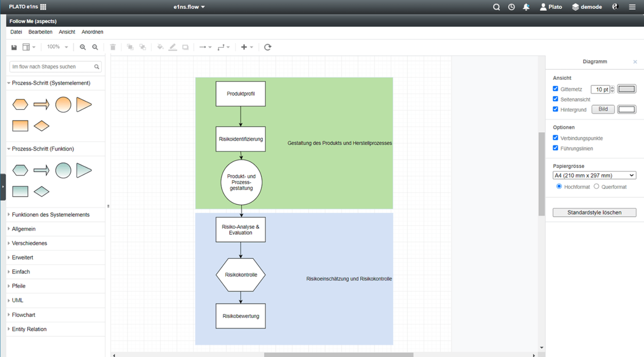Click the magnifier icon in the shape search box
The image size is (644, 357).
[x=97, y=67]
